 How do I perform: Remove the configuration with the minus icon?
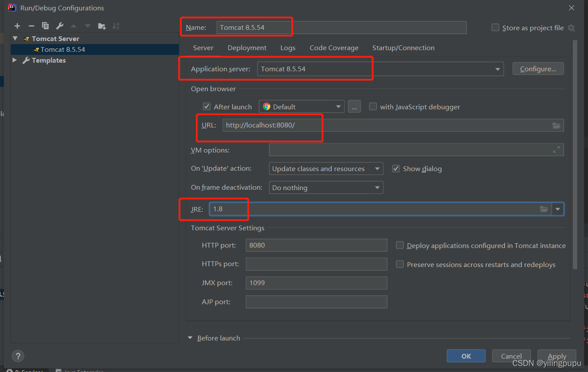31,26
